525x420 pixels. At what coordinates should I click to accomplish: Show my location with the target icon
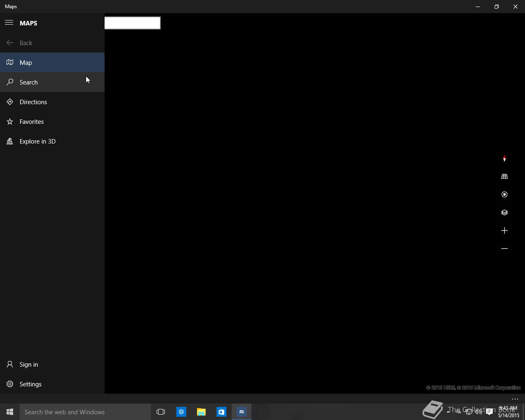(504, 194)
